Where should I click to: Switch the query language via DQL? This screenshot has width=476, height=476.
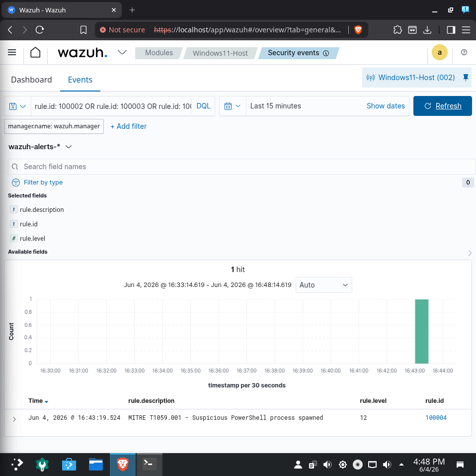click(203, 106)
